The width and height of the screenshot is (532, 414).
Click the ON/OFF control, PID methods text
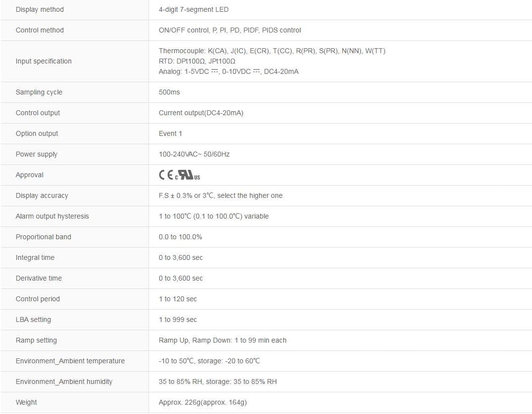[x=230, y=30]
